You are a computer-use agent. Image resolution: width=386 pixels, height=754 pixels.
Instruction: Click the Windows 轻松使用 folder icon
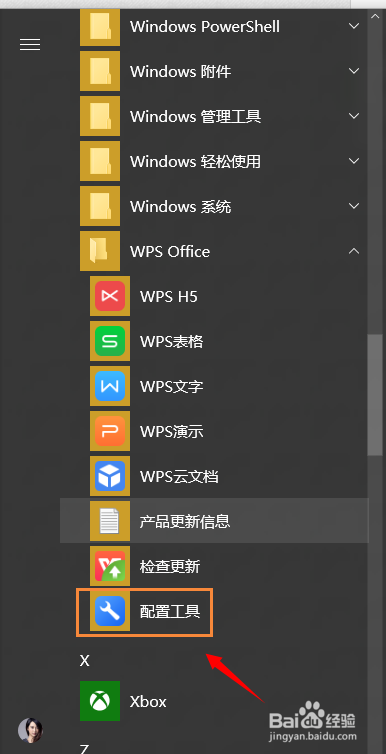[x=100, y=161]
